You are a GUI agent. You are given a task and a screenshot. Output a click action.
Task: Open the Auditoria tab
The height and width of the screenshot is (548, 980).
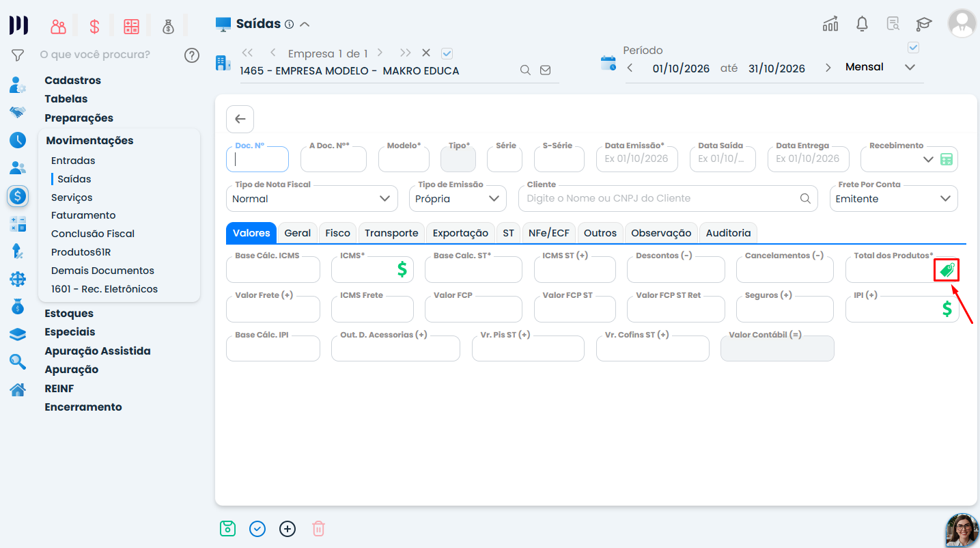tap(728, 233)
